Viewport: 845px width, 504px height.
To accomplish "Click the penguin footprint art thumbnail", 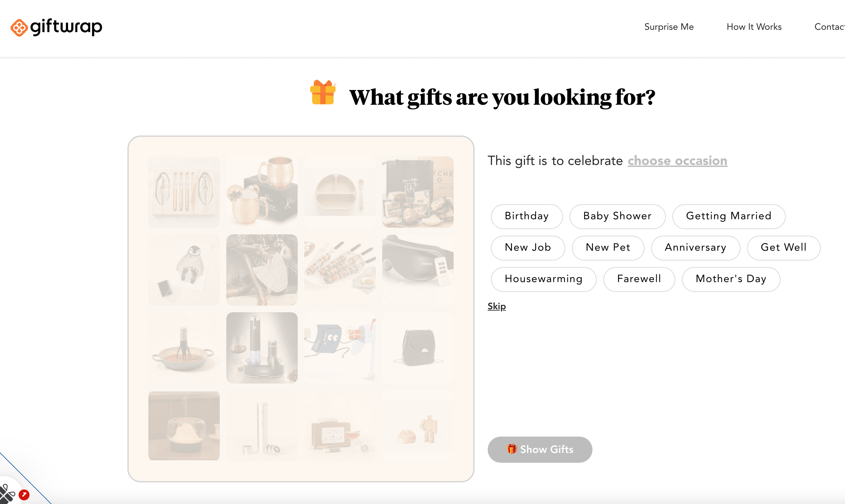I will (184, 270).
